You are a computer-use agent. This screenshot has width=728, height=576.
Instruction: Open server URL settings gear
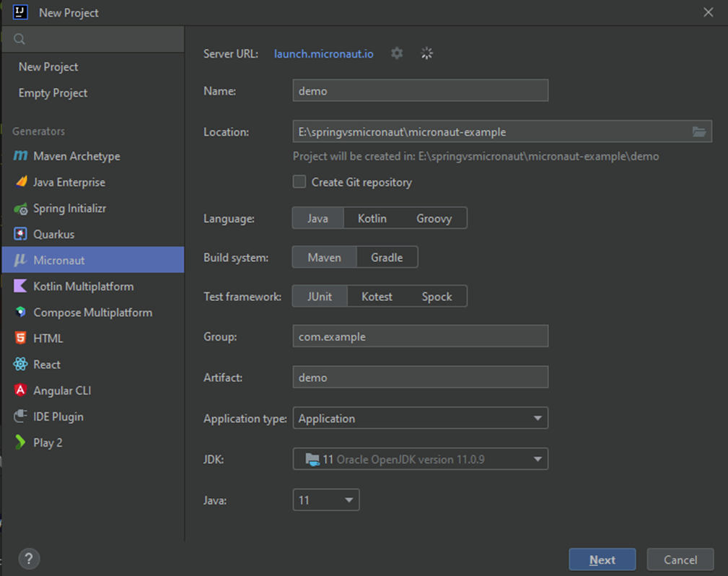pyautogui.click(x=397, y=53)
